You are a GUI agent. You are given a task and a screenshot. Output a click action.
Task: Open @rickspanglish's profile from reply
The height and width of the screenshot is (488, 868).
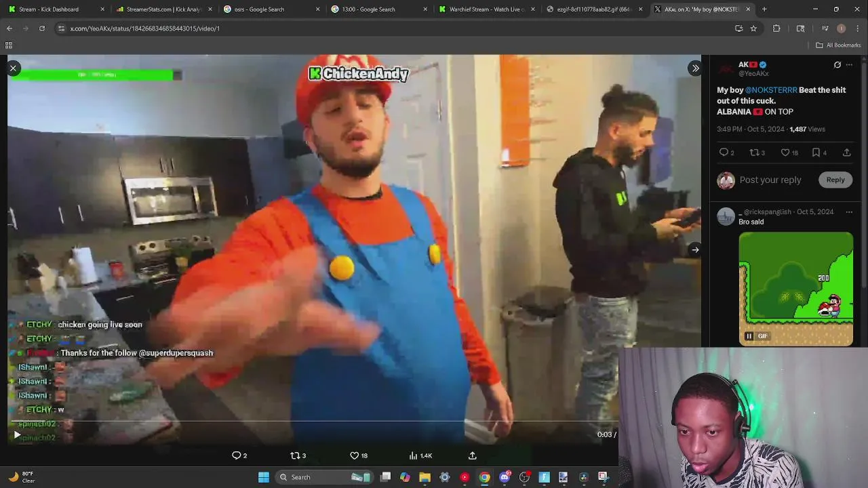coord(768,211)
